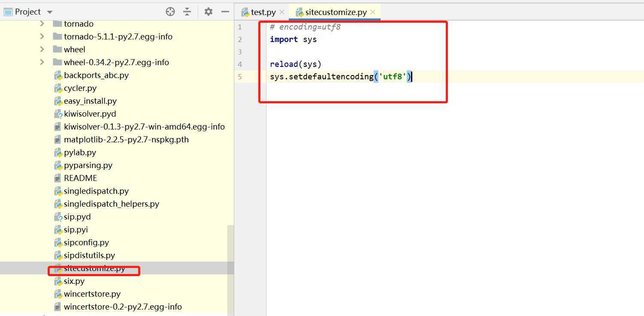
Task: Click the sys.setdefaultencoding('utf8') line
Action: (x=341, y=76)
